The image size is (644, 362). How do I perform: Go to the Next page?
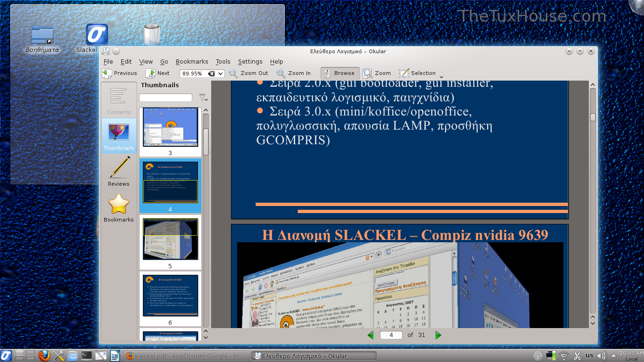point(157,73)
